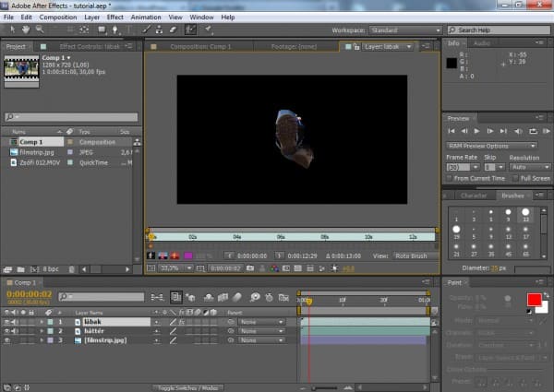The height and width of the screenshot is (392, 554).
Task: Expand the háttér layer properties
Action: click(41, 330)
